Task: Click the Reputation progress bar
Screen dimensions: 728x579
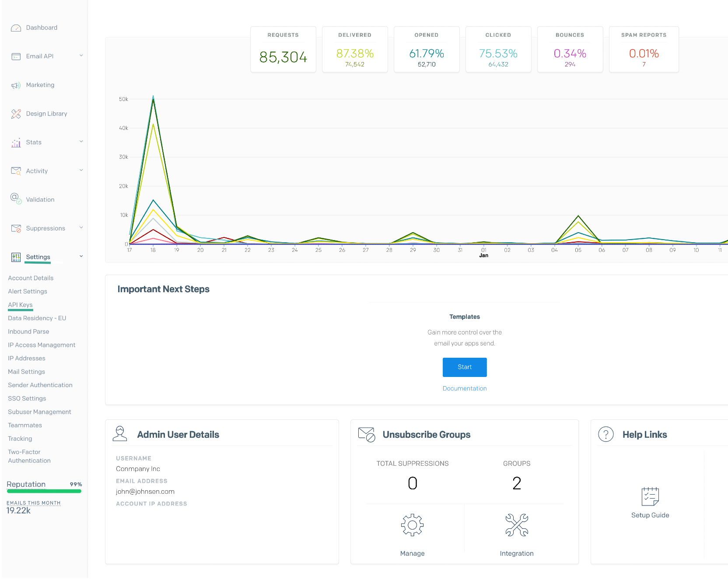Action: coord(44,491)
